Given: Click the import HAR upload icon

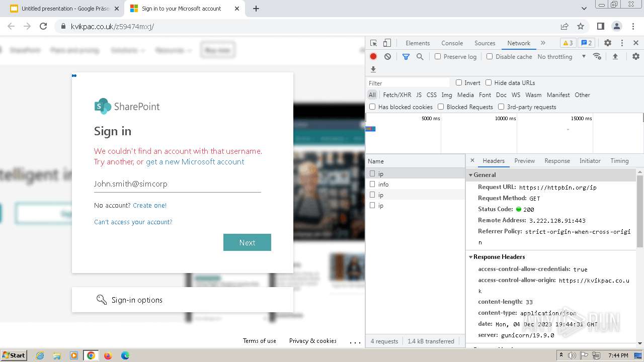Looking at the screenshot, I should tap(615, 57).
